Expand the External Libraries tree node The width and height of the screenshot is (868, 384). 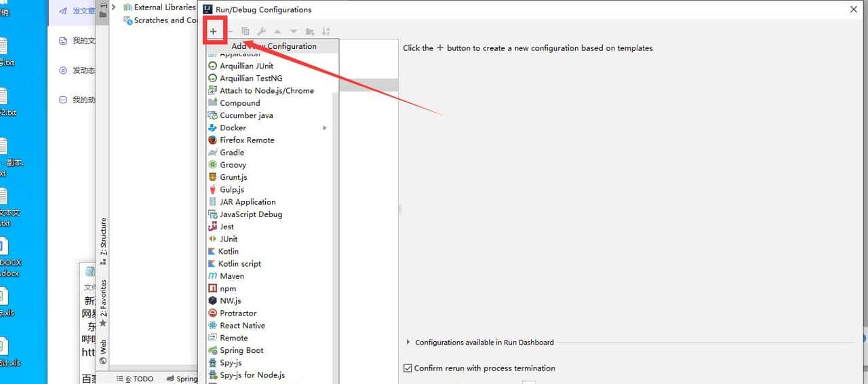coord(114,7)
